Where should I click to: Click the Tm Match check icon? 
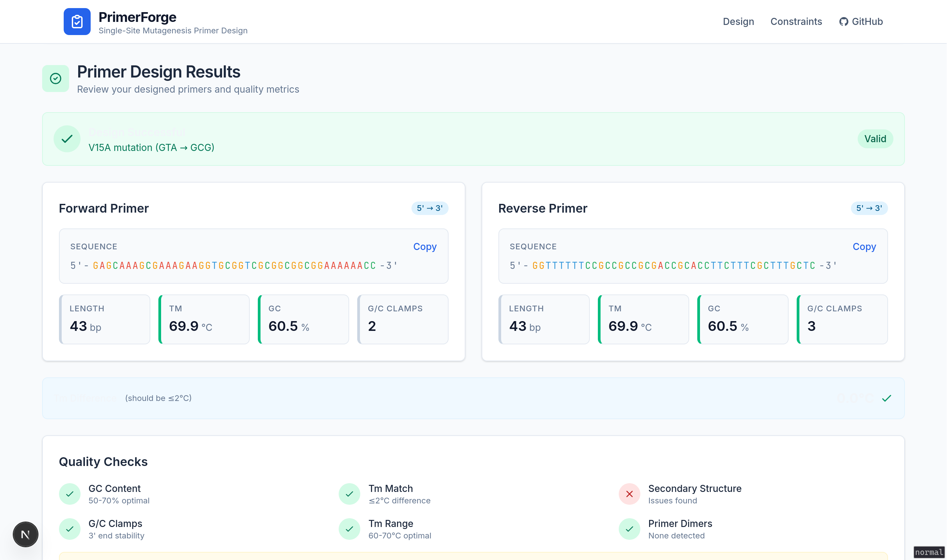(x=349, y=494)
